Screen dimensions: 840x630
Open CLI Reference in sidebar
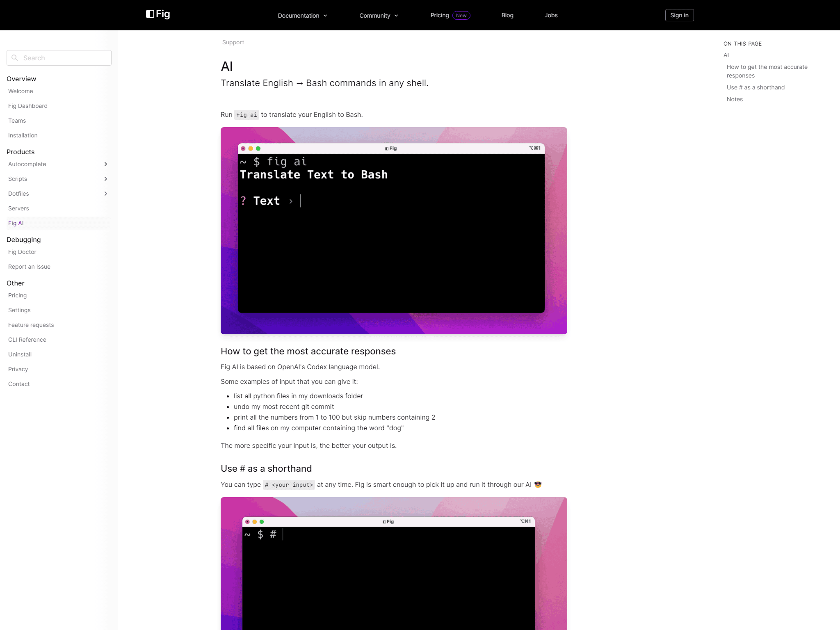(27, 340)
